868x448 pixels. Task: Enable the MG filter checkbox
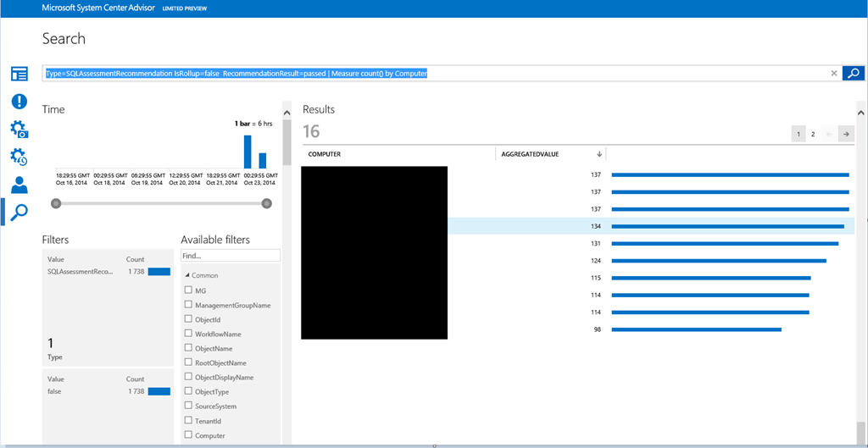188,290
